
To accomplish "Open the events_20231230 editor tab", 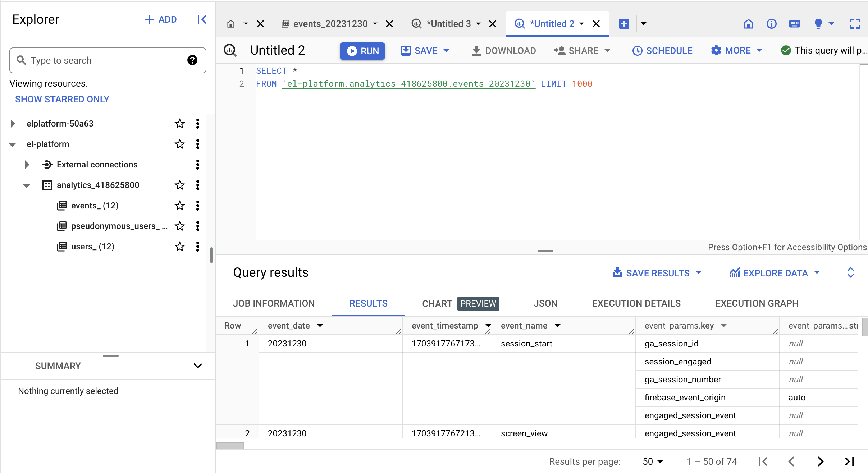I will 330,24.
